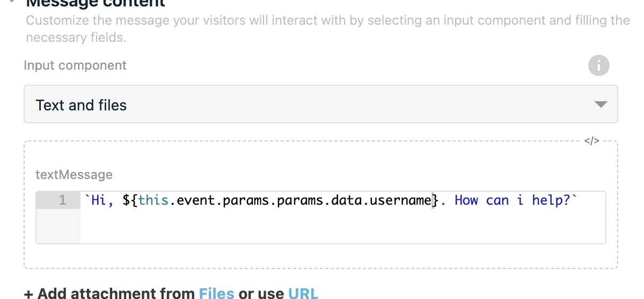Viewport: 644px width, 299px height.
Task: Click "How can i help?" text in code
Action: pos(513,200)
